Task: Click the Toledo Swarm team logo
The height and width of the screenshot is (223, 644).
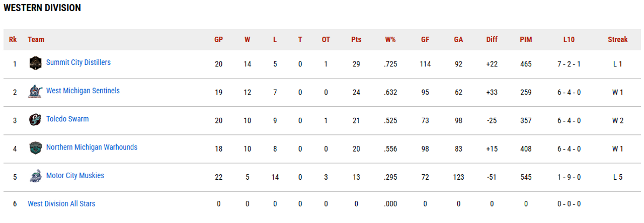Action: 35,120
